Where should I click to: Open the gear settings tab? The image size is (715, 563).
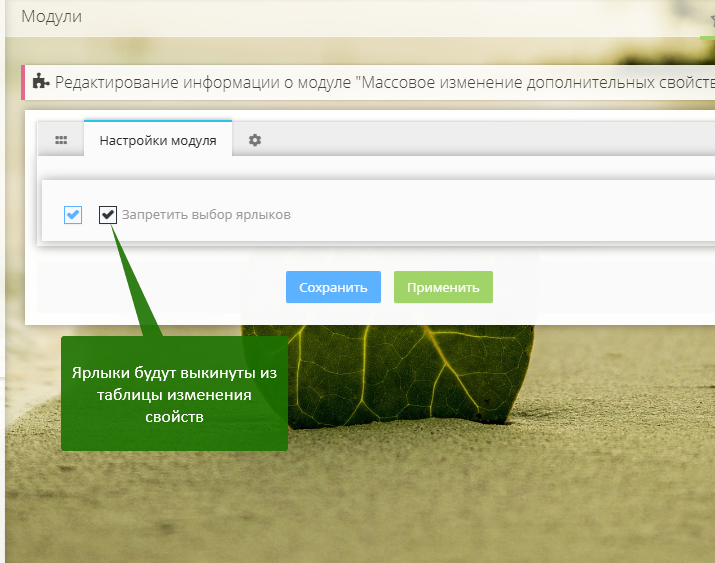255,141
